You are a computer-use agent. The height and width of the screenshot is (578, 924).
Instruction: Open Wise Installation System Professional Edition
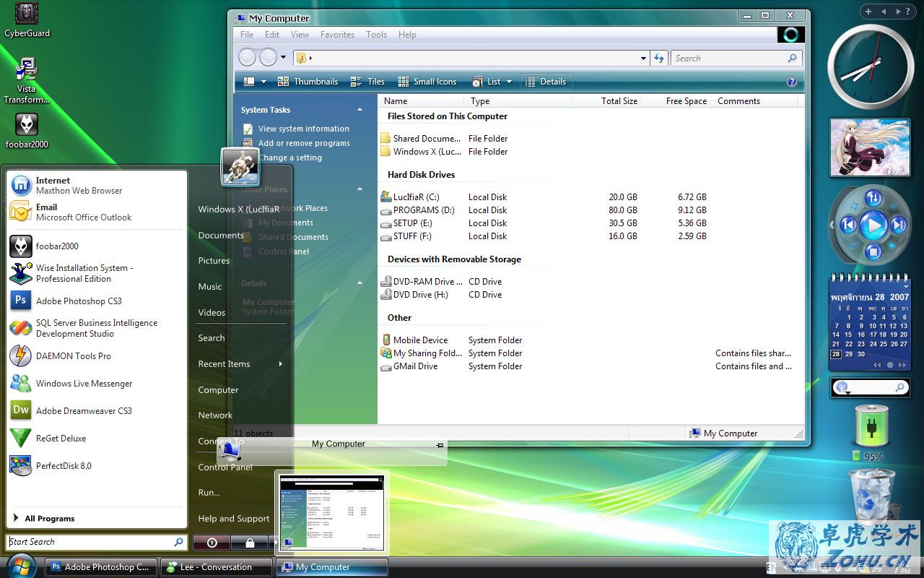click(x=96, y=273)
